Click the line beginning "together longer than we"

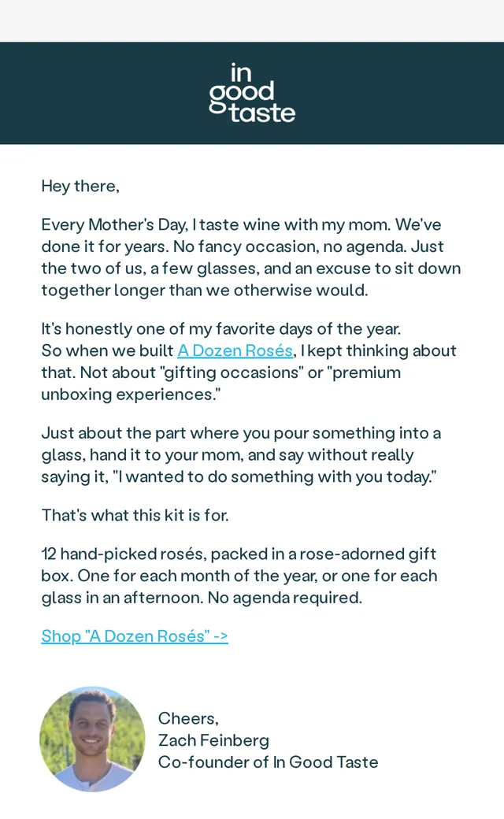click(205, 291)
